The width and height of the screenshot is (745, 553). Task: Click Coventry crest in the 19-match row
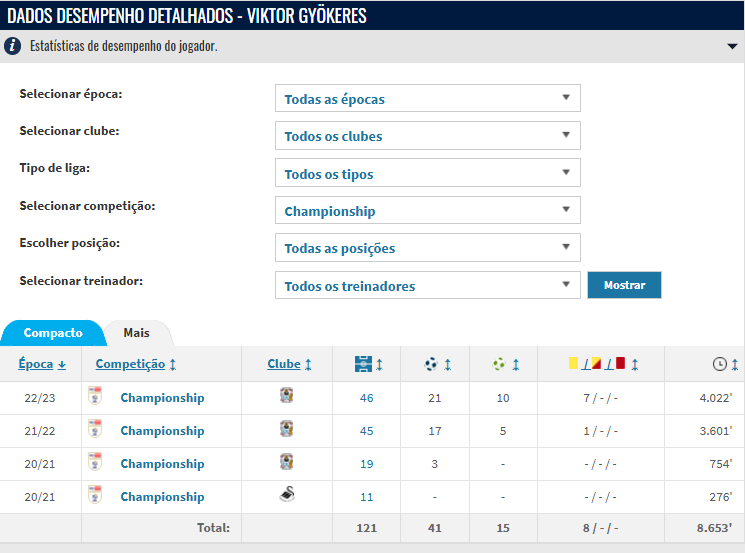point(287,461)
